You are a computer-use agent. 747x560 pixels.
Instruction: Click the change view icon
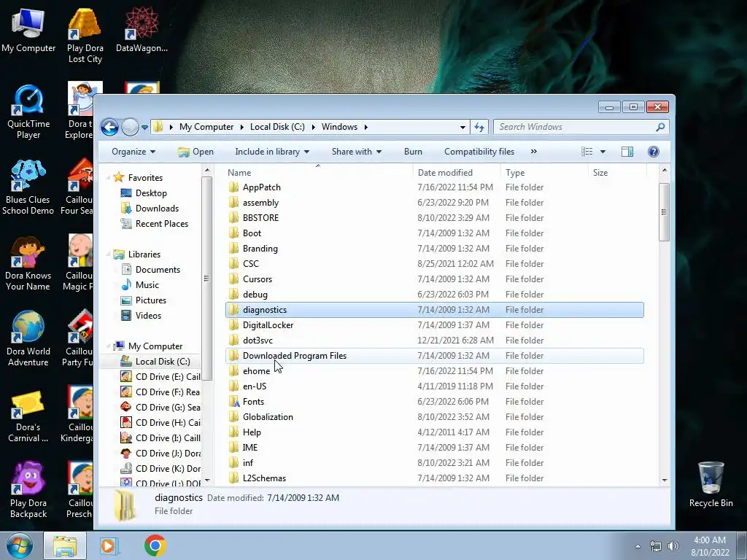pyautogui.click(x=587, y=152)
